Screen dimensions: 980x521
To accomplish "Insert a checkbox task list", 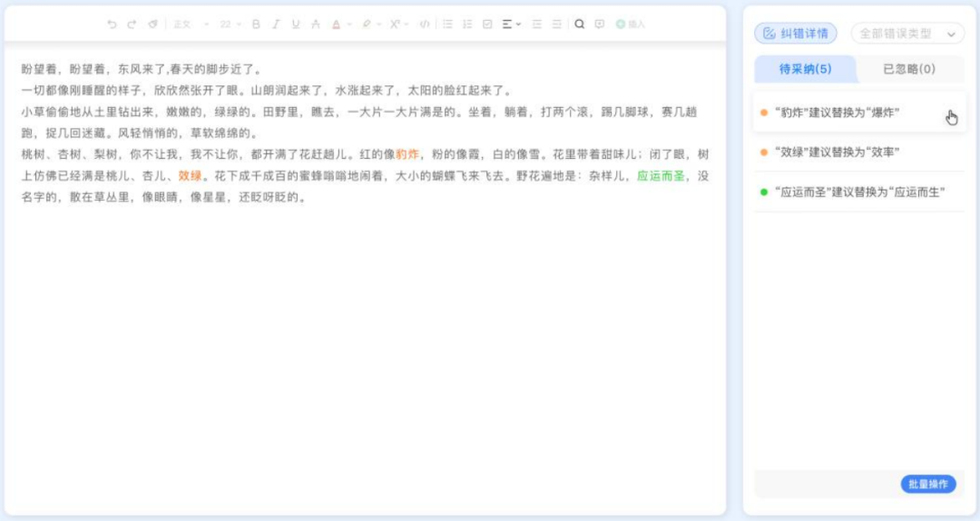I will (487, 25).
